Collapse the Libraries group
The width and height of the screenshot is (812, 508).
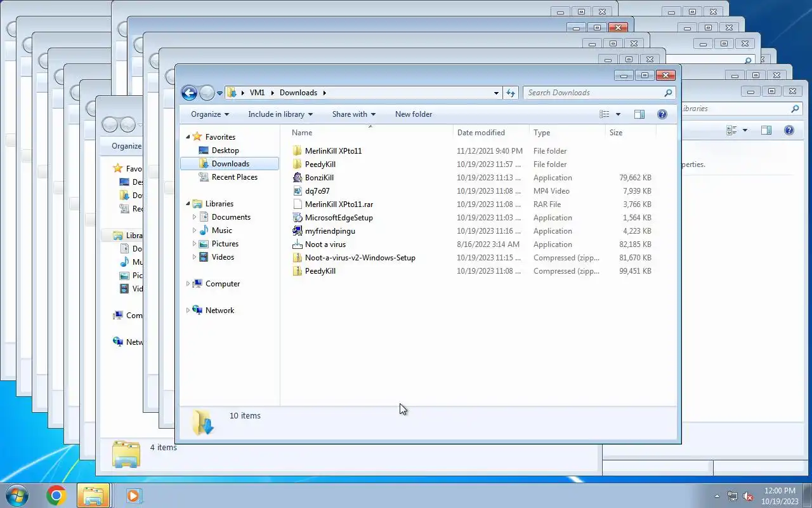point(188,204)
